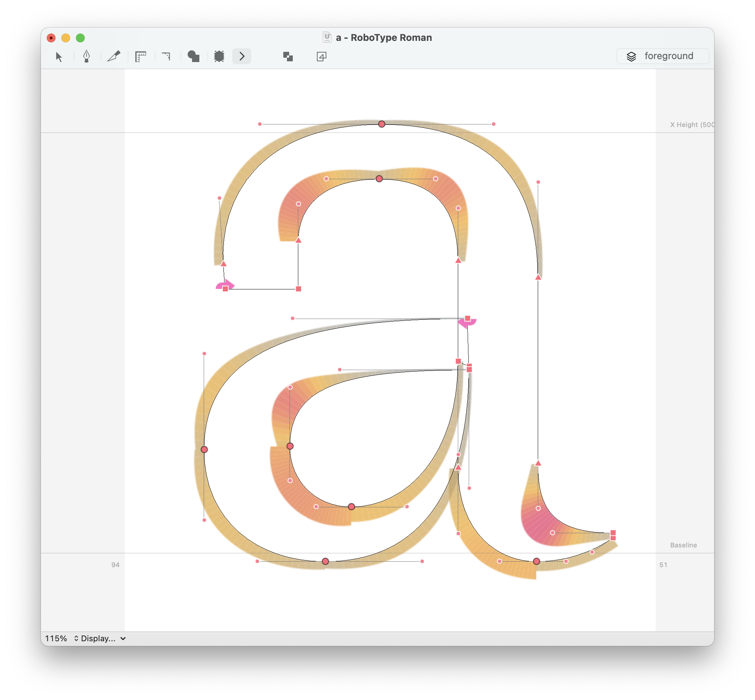Select the square corner point at the terminal's inner right corner
The image size is (755, 700).
[298, 289]
